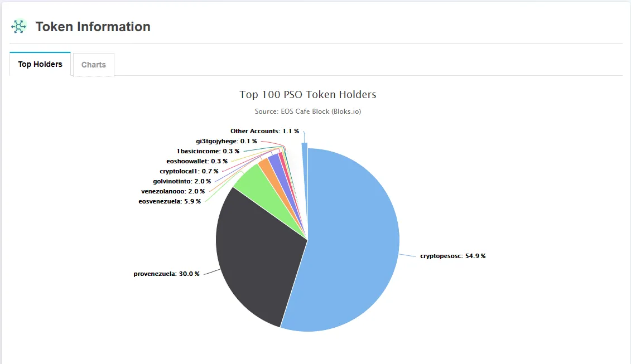Select the Top Holders tab
Screen dimensions: 631x364
(40, 64)
